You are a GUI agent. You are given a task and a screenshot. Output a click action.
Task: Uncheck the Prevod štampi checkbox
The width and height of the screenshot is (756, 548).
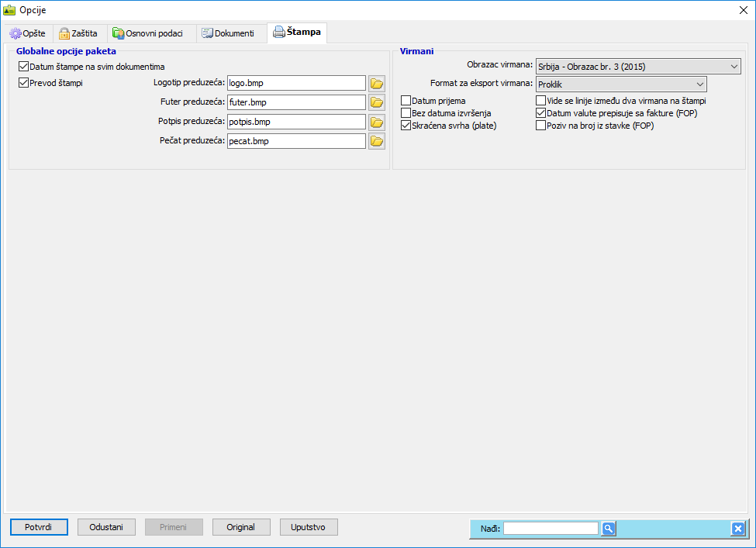pos(23,84)
